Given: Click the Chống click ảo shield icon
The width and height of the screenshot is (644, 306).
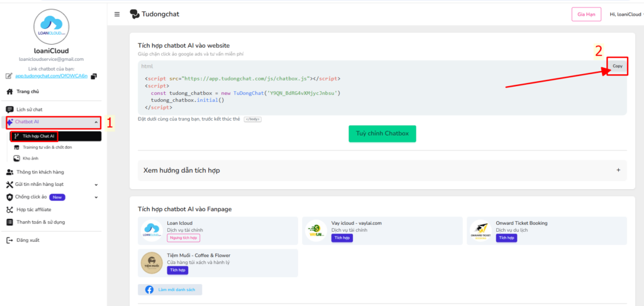Looking at the screenshot, I should pos(10,197).
